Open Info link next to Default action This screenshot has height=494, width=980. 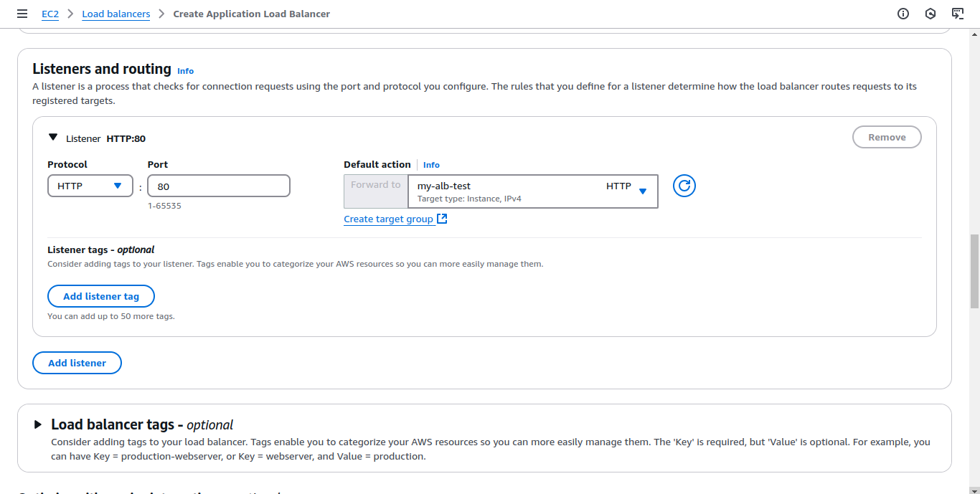[x=431, y=165]
